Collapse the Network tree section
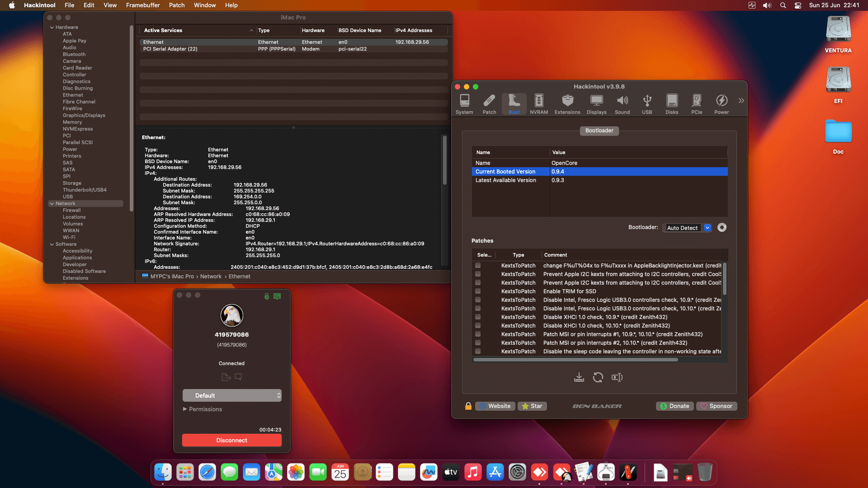 [x=52, y=204]
